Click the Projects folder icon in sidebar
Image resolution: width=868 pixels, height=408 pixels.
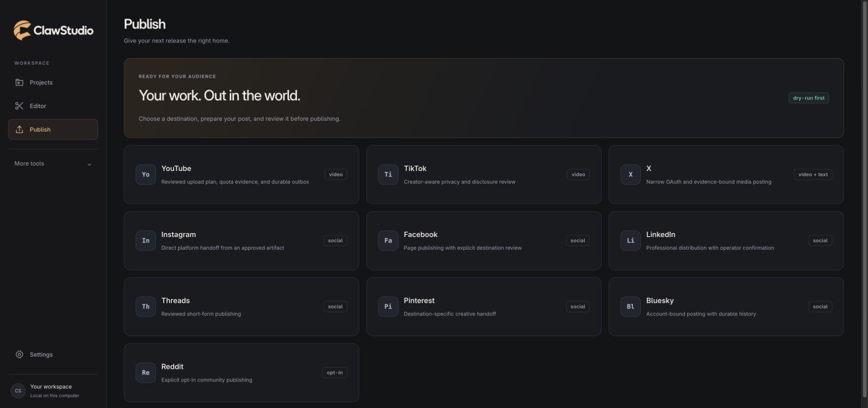(x=19, y=83)
